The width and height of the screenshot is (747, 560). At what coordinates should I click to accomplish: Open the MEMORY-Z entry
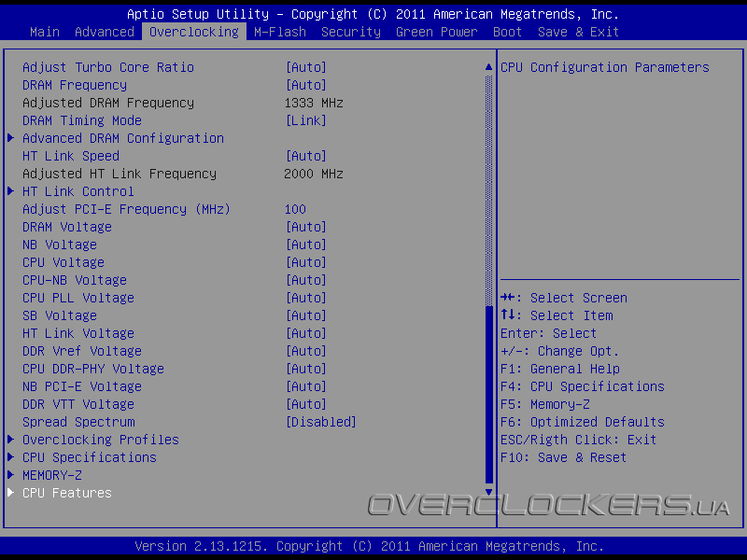[x=52, y=475]
